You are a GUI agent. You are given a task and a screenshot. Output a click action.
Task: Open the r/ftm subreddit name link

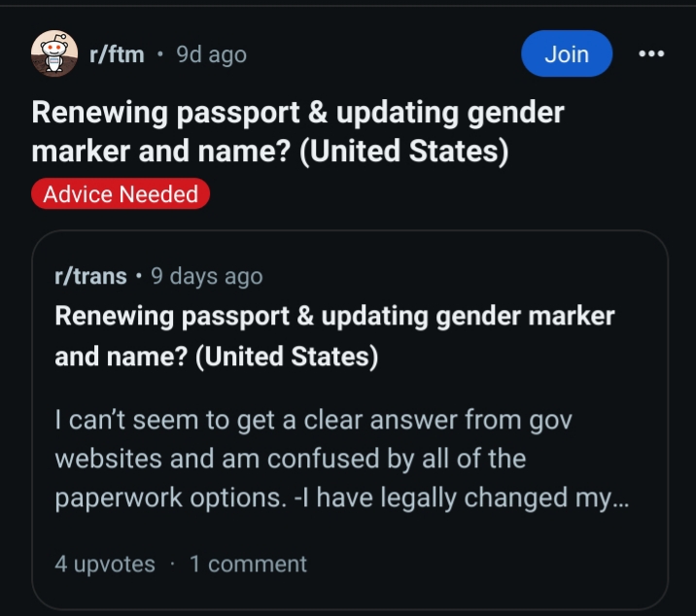[117, 54]
